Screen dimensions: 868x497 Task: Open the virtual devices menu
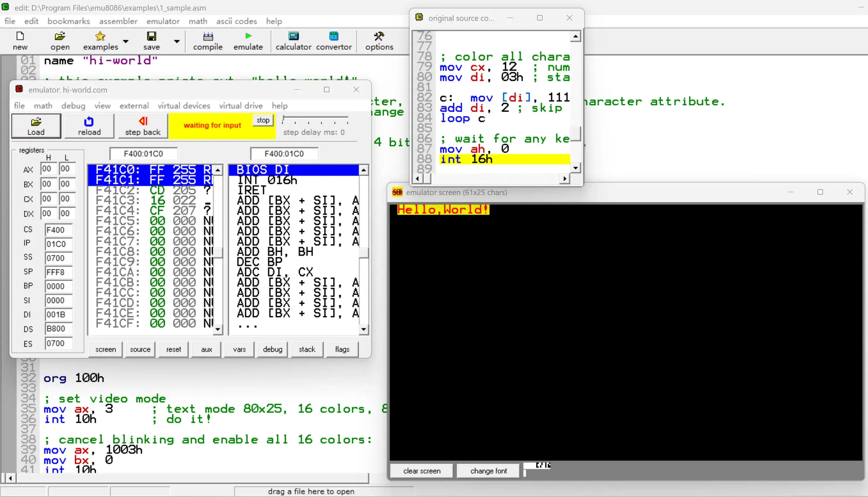184,106
